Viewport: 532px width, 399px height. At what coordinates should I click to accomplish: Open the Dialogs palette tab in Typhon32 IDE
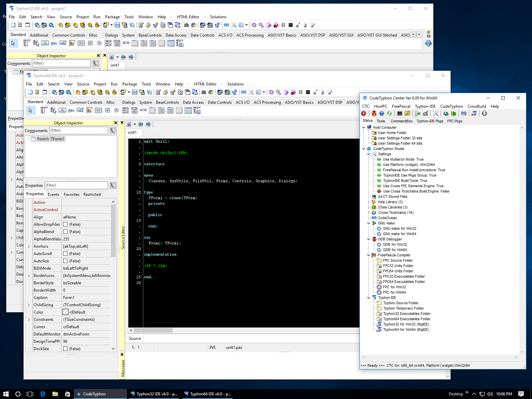pos(111,35)
